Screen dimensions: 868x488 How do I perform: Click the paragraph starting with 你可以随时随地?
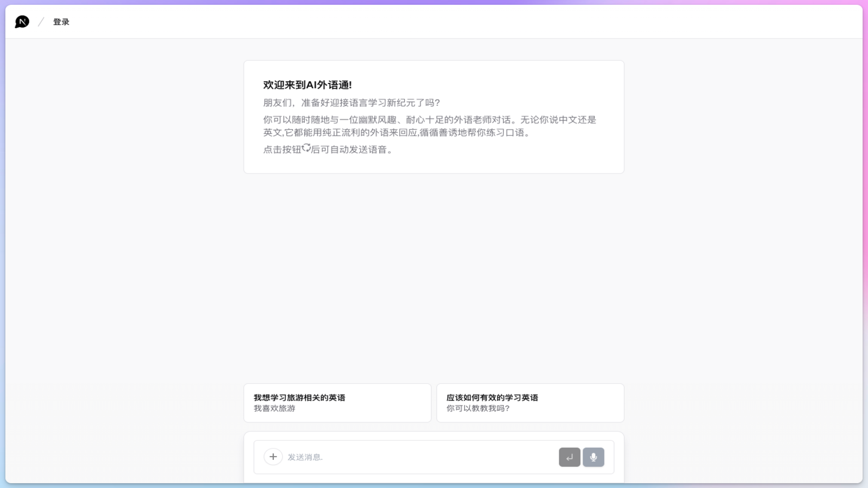(429, 120)
